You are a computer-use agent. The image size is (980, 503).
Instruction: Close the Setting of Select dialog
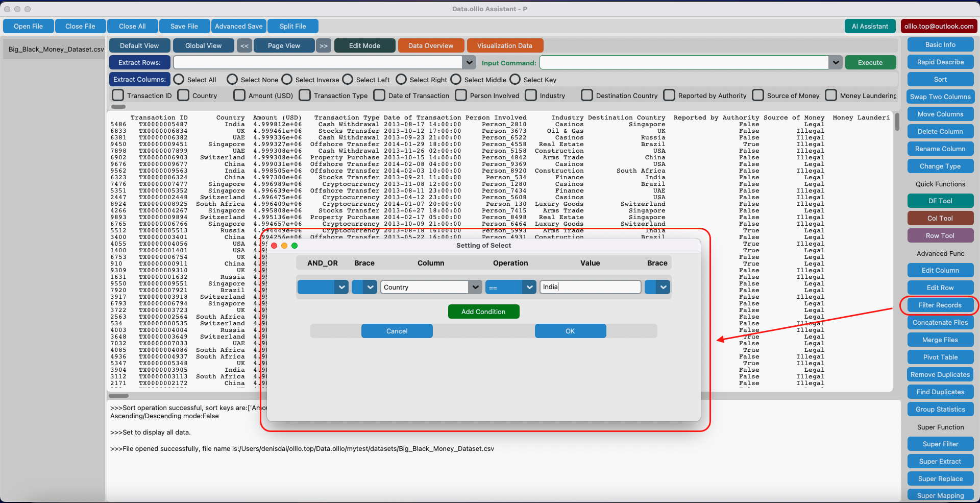[274, 246]
